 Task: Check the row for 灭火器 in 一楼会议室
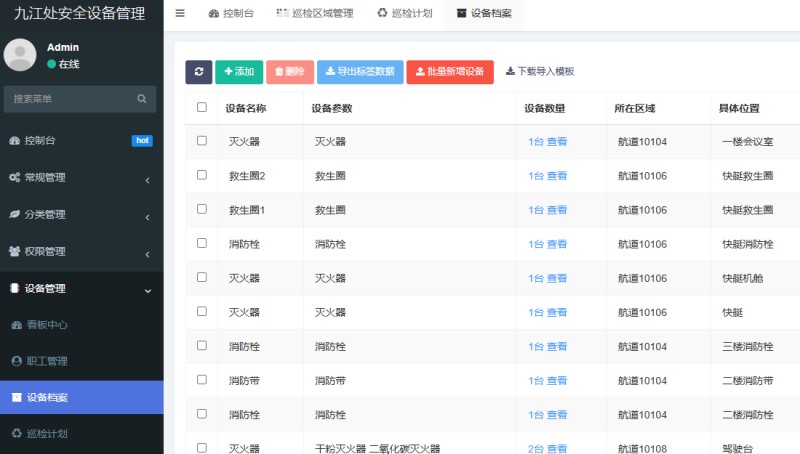click(x=202, y=141)
